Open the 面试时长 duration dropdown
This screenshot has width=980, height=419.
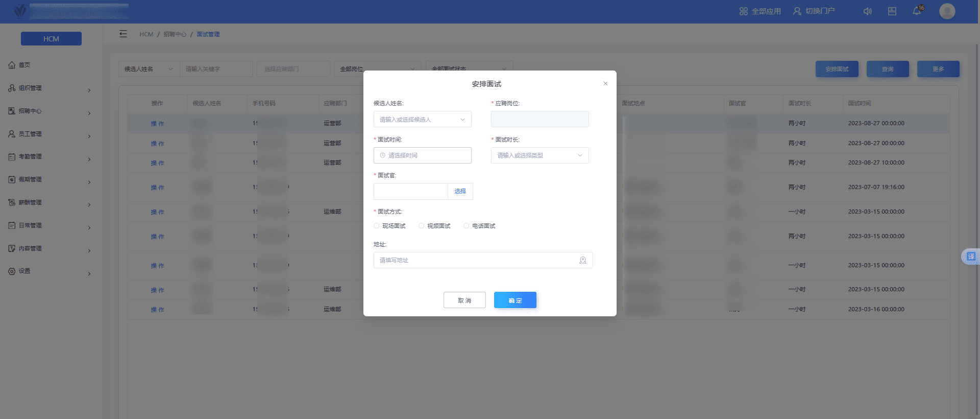(540, 155)
